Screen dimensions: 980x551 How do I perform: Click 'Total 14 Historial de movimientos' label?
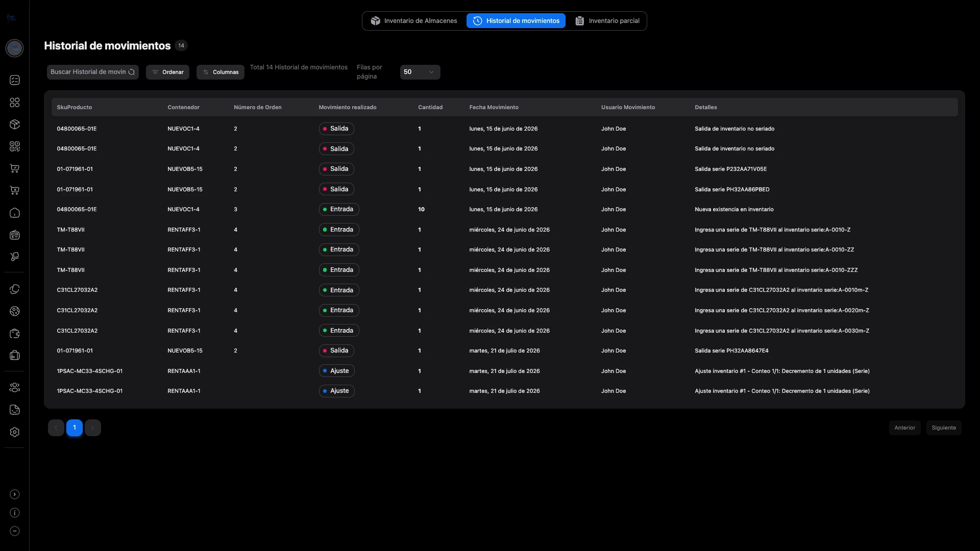click(x=299, y=67)
